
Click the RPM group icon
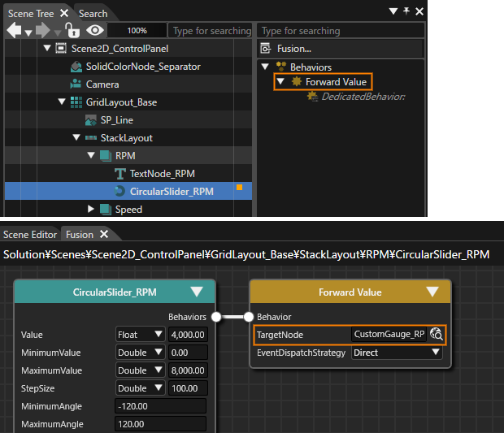[106, 156]
